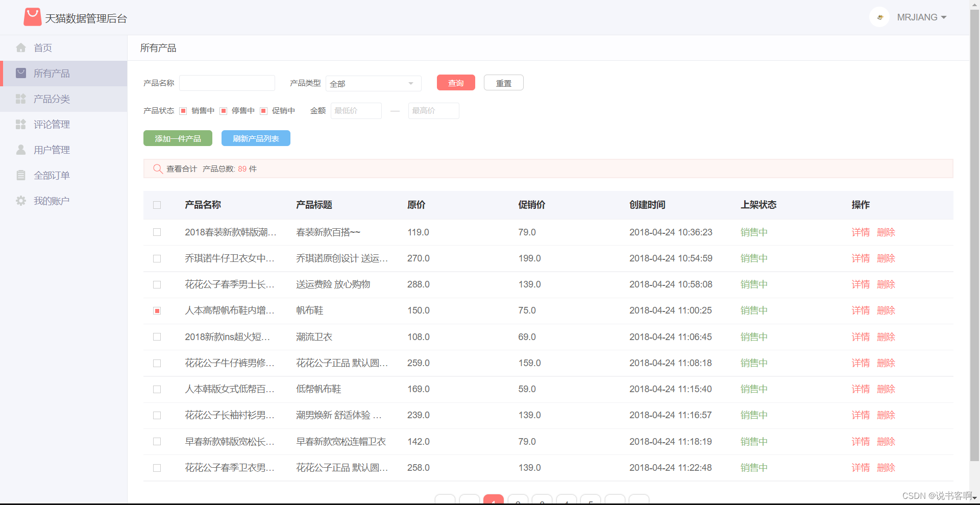Viewport: 980px width, 505px height.
Task: Click 查看合计 in the summary bar
Action: (182, 169)
